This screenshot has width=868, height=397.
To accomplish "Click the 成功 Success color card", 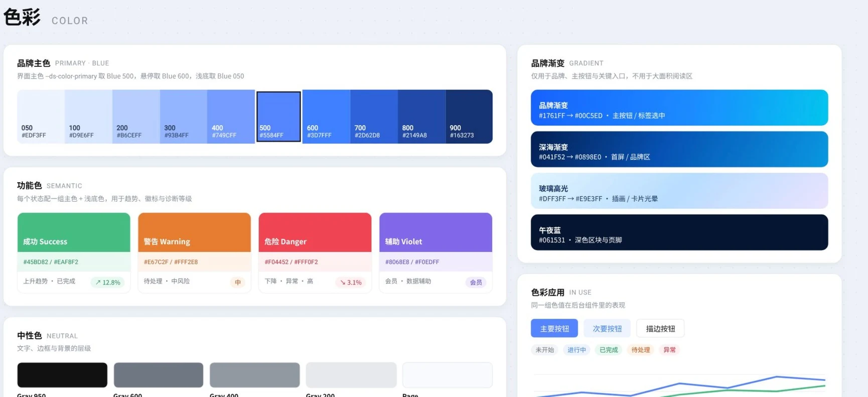I will point(74,252).
